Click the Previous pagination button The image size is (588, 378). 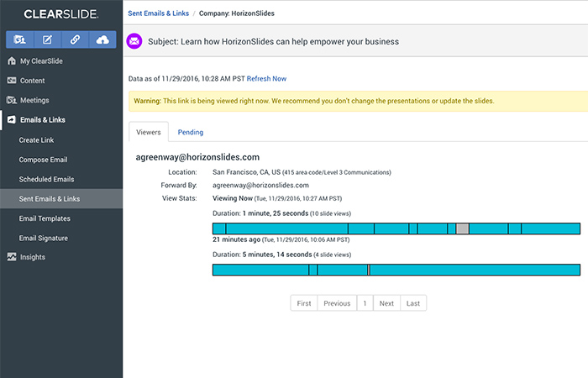coord(337,303)
